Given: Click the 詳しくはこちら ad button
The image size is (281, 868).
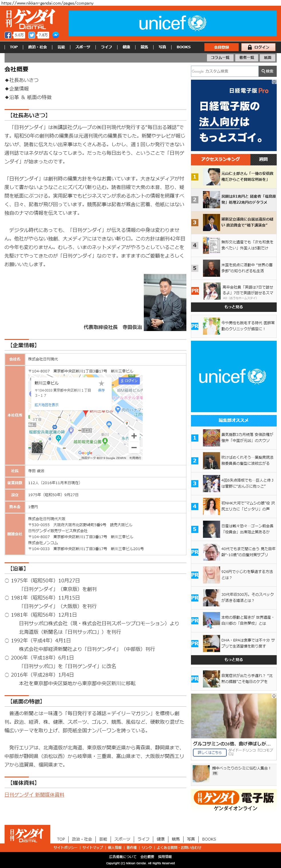Looking at the screenshot, I should click(210, 752).
